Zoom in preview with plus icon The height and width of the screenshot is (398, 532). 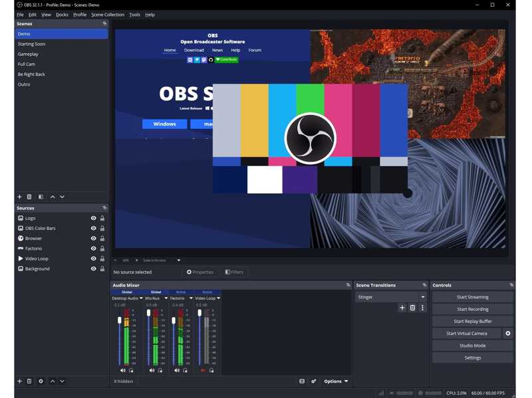coord(137,260)
